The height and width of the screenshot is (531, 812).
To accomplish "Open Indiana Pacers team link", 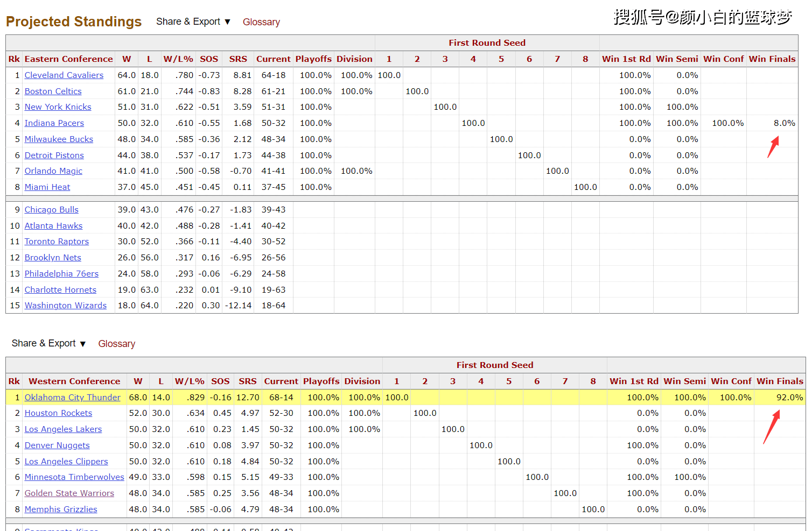I will coord(54,123).
